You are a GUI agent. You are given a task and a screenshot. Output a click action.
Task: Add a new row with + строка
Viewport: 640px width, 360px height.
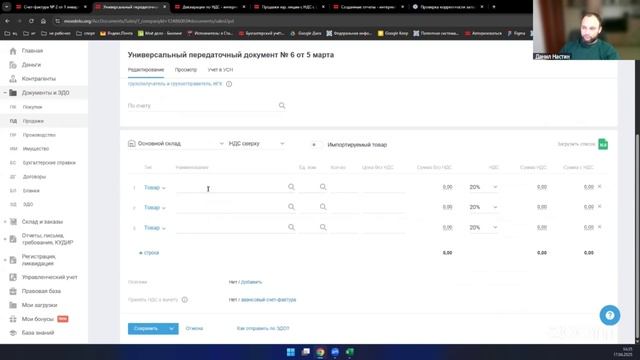click(149, 253)
